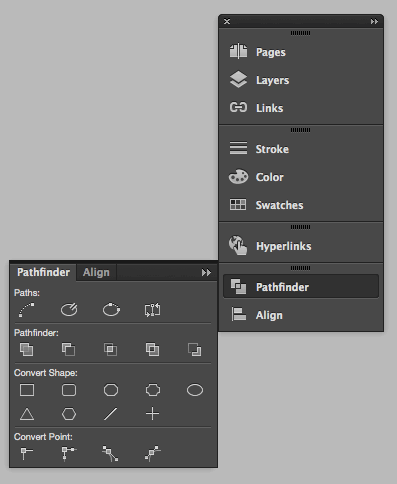Click the Reverse Path icon
This screenshot has height=484, width=397.
tap(153, 310)
